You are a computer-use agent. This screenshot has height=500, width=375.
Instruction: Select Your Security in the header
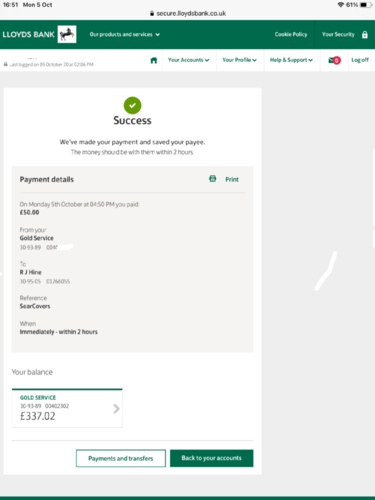[338, 34]
